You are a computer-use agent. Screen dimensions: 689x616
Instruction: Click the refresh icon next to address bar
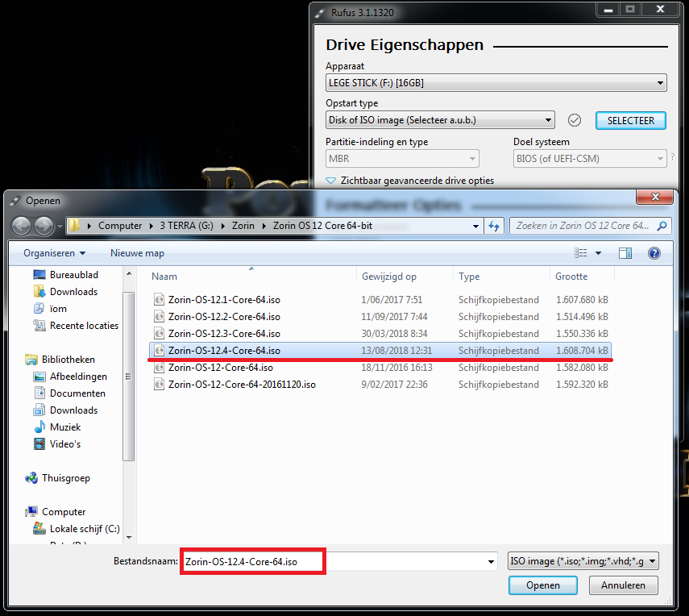point(494,226)
